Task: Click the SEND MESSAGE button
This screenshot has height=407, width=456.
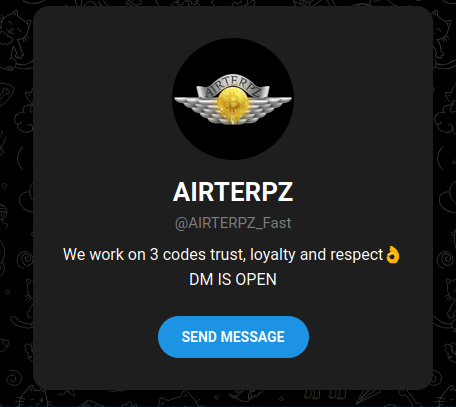Action: 233,337
